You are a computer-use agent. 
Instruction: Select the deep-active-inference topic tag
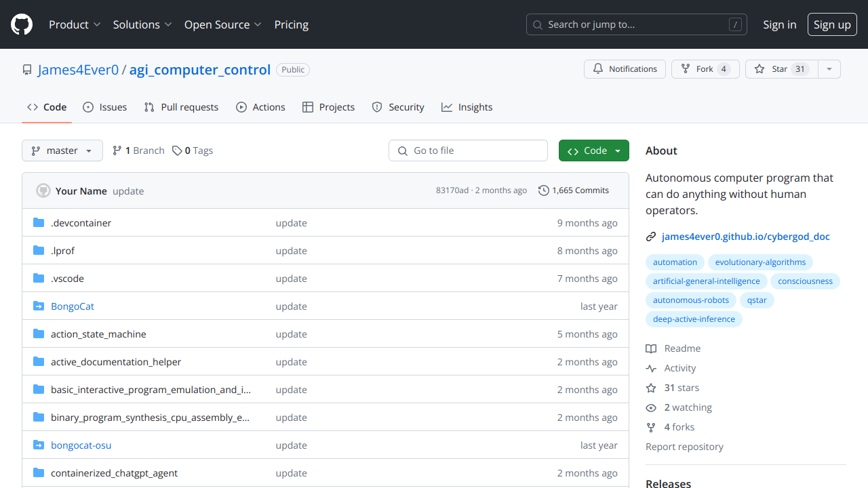pyautogui.click(x=694, y=319)
